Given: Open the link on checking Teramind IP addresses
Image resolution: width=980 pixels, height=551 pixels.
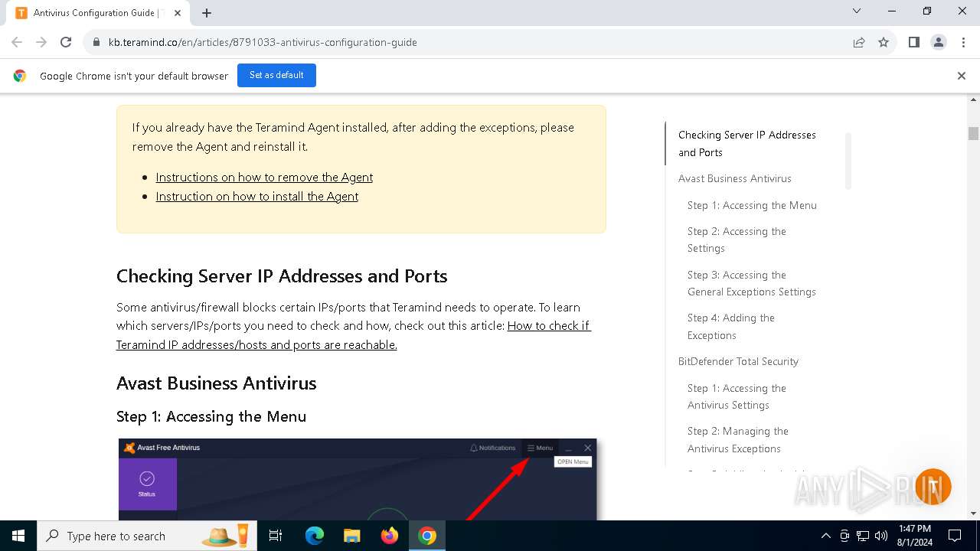Looking at the screenshot, I should (x=354, y=335).
